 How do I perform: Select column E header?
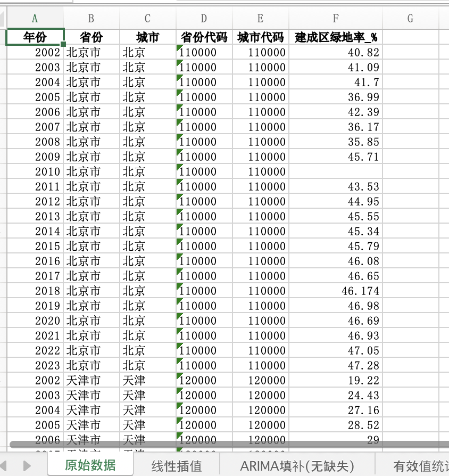[261, 19]
